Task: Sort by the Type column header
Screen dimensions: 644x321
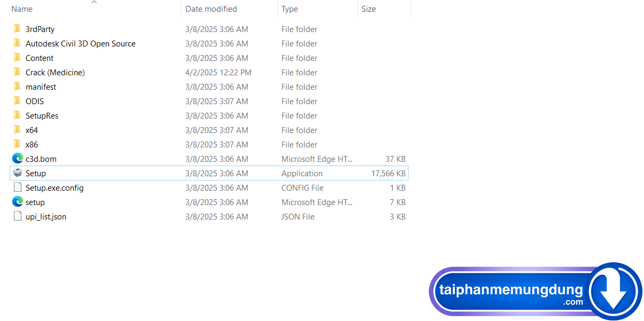Action: (290, 9)
